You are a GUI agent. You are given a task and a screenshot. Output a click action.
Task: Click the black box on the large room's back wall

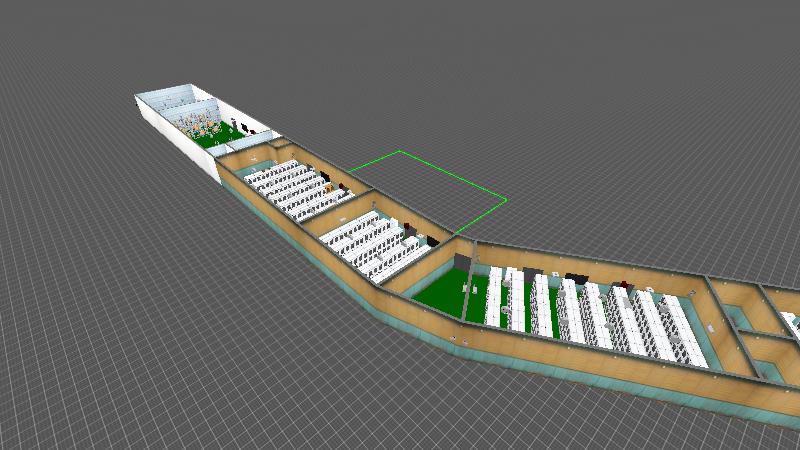click(x=575, y=276)
